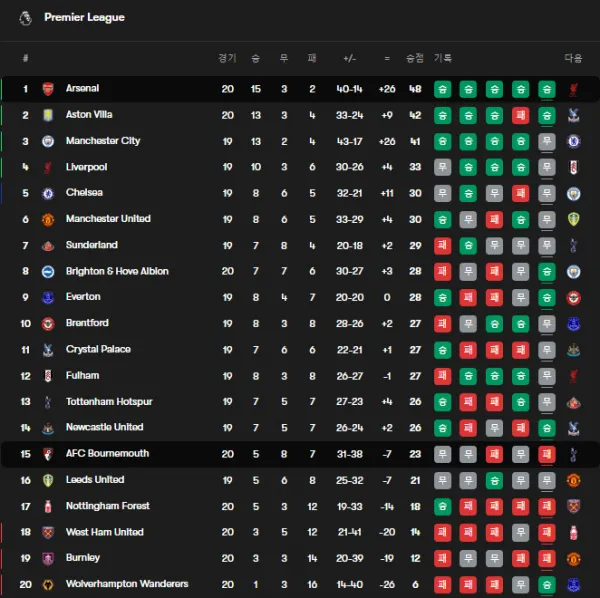Click the Premier League lion logo

[25, 17]
